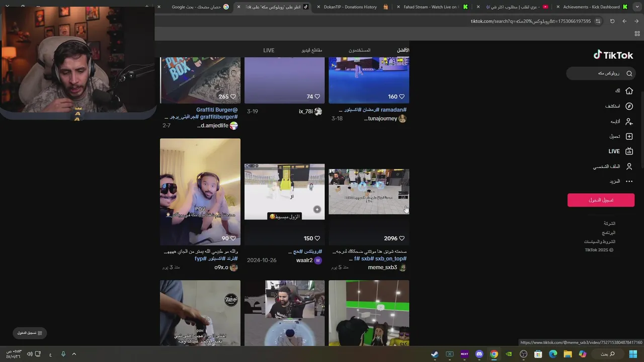Open the TikTok home (For You) icon
Viewport: 644px width, 362px height.
(629, 90)
